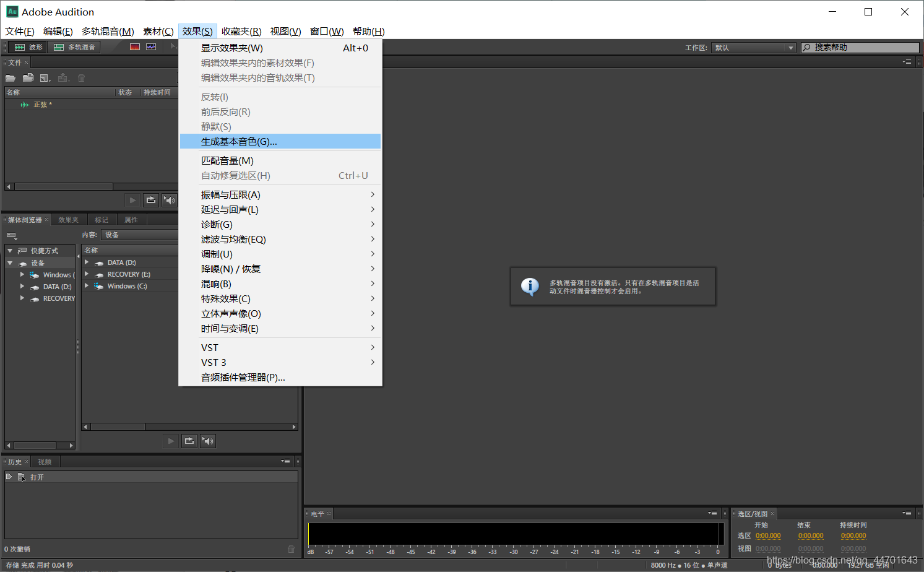Image resolution: width=924 pixels, height=572 pixels.
Task: Expand DATA (D:) in the name list
Action: tap(87, 262)
